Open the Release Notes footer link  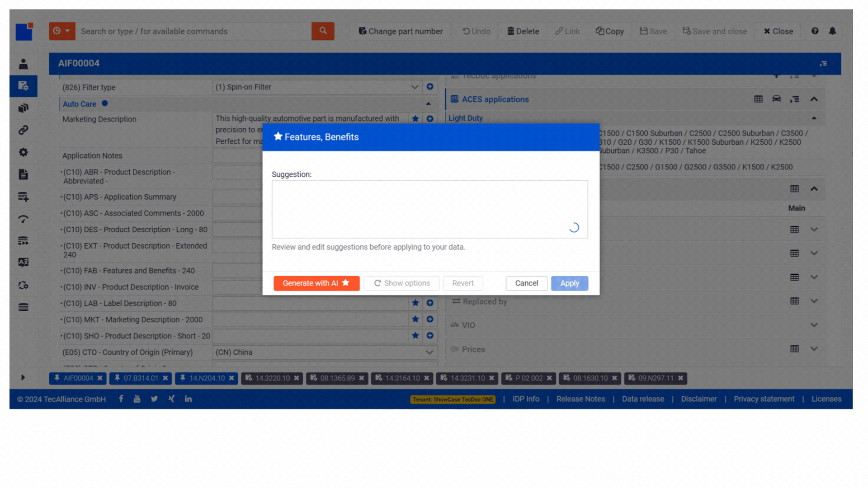(580, 399)
